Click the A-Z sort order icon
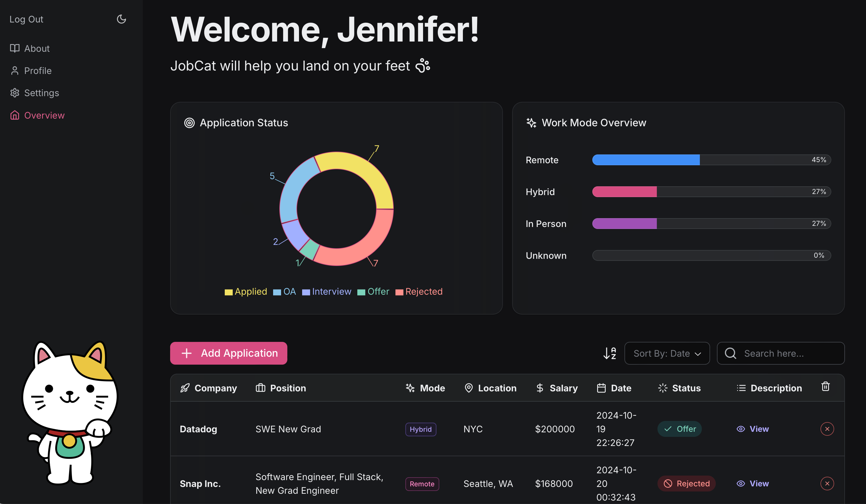Screen dimensions: 866x504 tap(610, 353)
